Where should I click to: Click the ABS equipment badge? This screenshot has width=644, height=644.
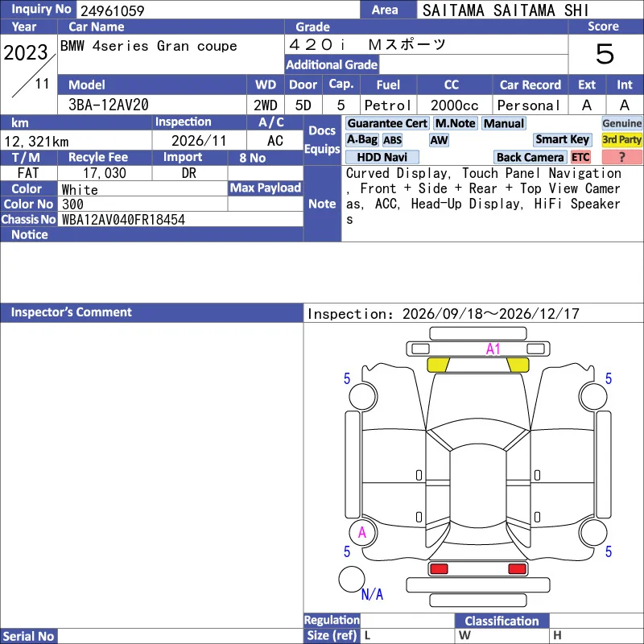tap(392, 140)
